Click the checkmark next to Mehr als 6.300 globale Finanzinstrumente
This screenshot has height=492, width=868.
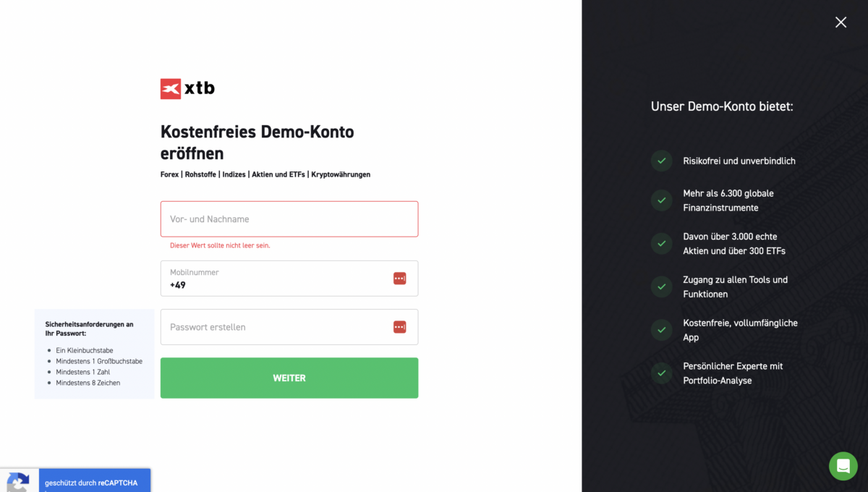(661, 200)
